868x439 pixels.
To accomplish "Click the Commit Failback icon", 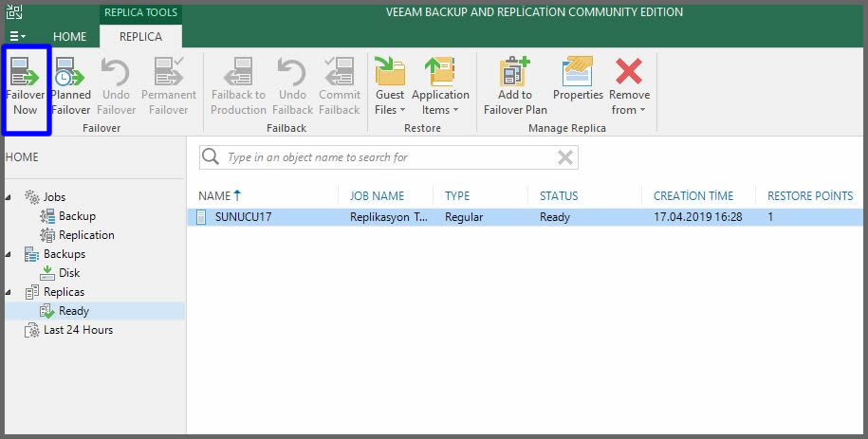I will [x=339, y=73].
